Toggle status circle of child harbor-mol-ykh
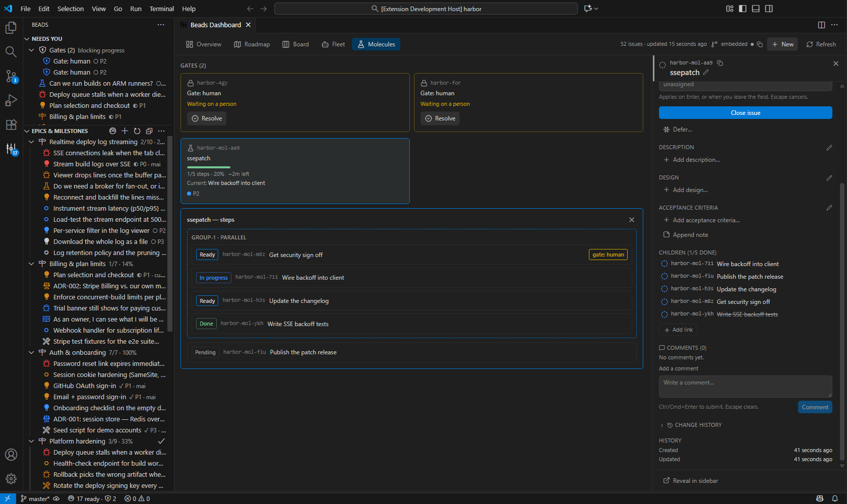The image size is (847, 504). [664, 314]
